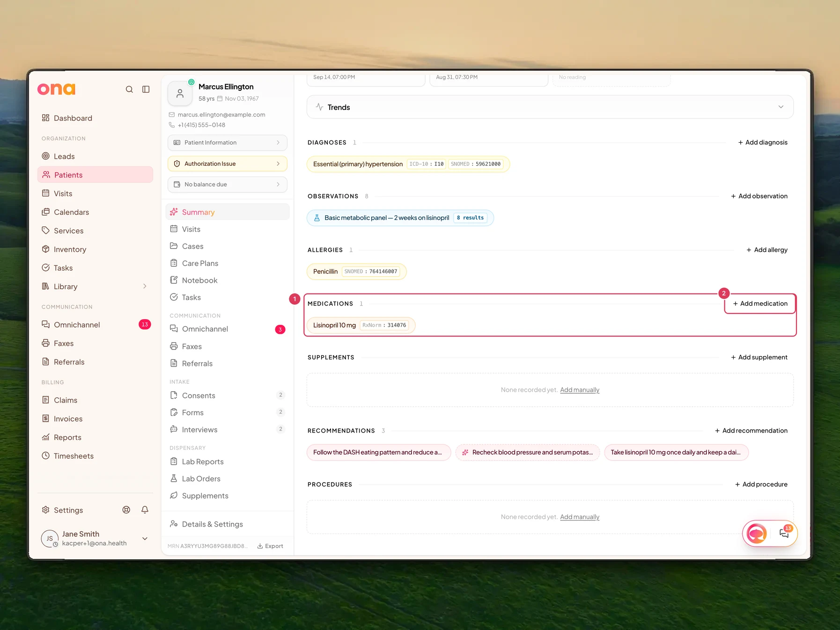This screenshot has height=630, width=840.
Task: Expand the Library submenu arrow
Action: (x=145, y=286)
